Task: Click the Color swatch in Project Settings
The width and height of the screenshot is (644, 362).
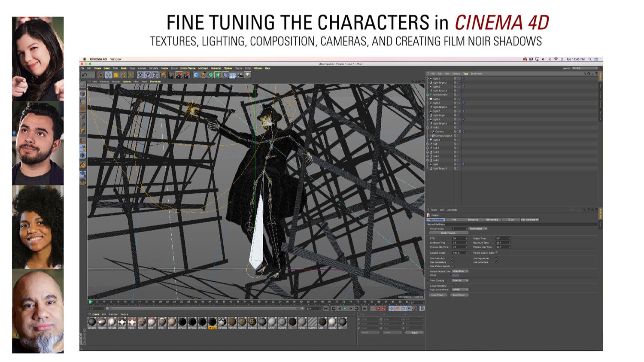Action: (456, 275)
